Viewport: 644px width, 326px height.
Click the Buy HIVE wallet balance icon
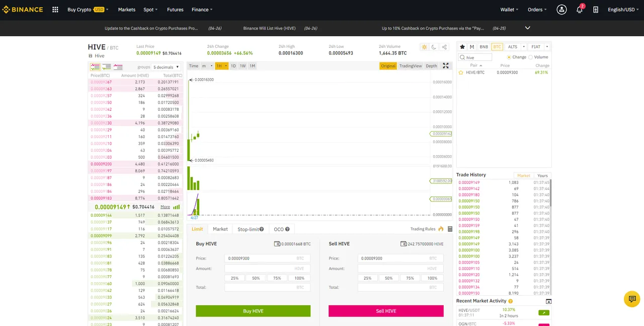click(277, 244)
